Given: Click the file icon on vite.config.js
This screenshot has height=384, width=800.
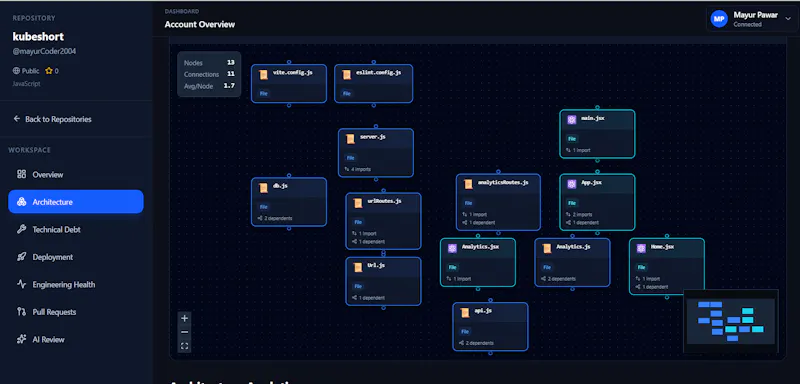Looking at the screenshot, I should coord(263,74).
